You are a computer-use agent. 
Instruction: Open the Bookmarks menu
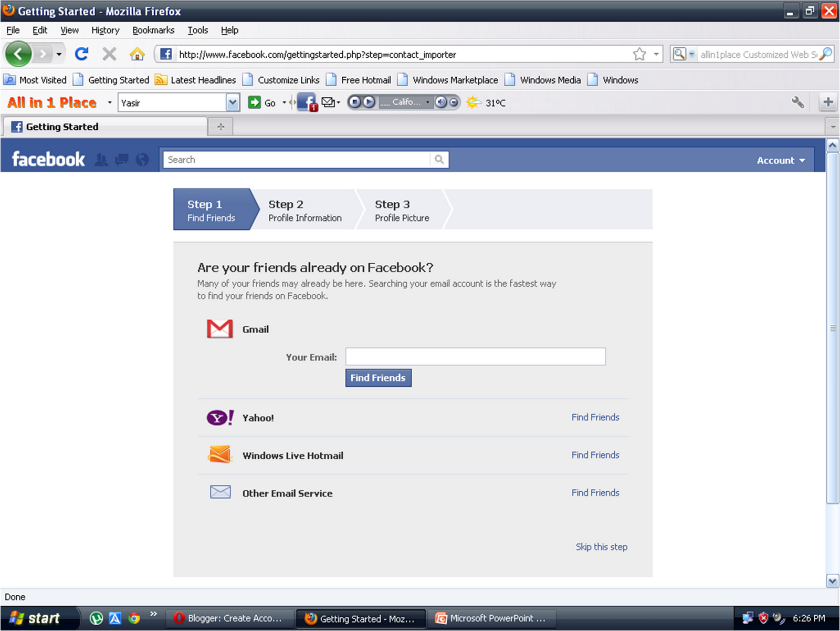(153, 30)
